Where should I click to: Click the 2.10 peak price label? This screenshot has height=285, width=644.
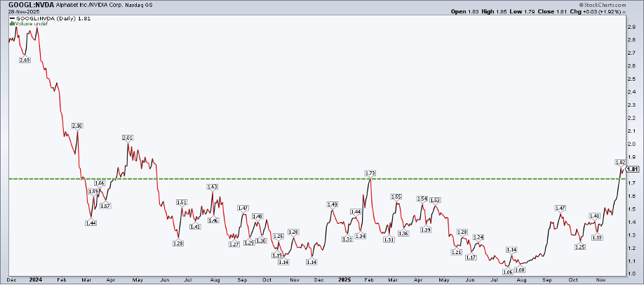click(x=78, y=126)
